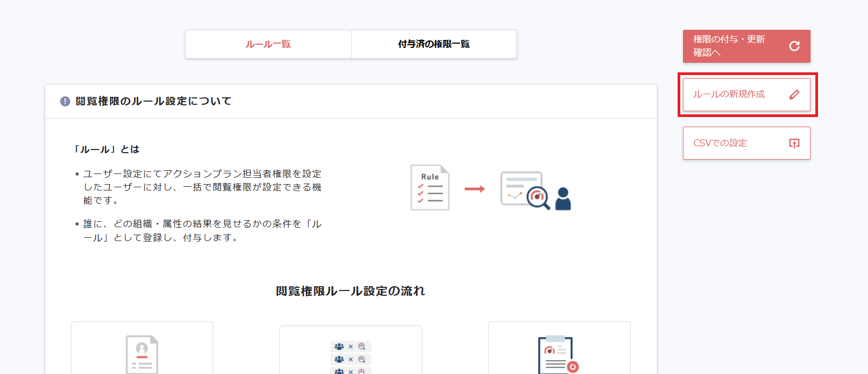The image size is (868, 374).
Task: Click the user profile document icon in the left card
Action: point(142,354)
